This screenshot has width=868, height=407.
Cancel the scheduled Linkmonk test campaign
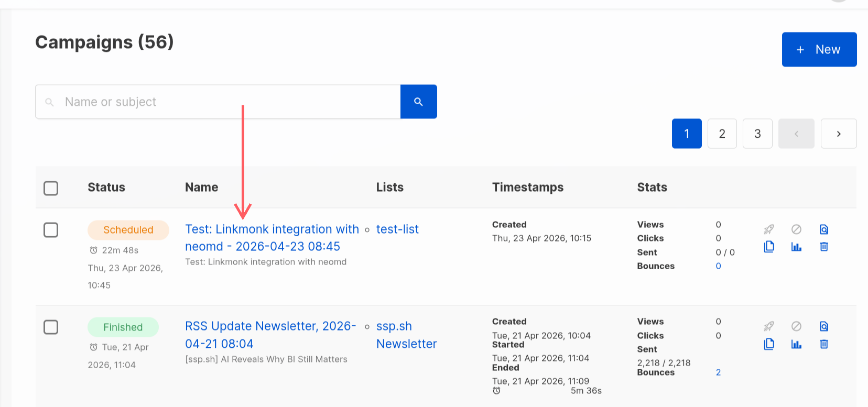point(796,229)
